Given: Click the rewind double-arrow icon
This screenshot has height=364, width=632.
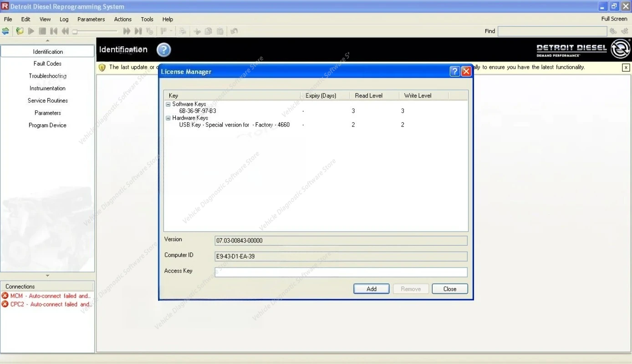Looking at the screenshot, I should coord(65,31).
